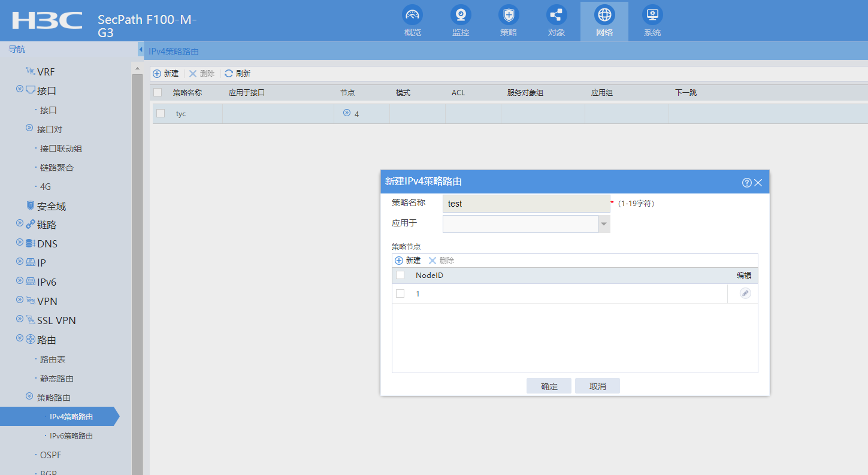Viewport: 868px width, 475px height.
Task: Edit NodeID 1 with the pencil icon
Action: (745, 294)
